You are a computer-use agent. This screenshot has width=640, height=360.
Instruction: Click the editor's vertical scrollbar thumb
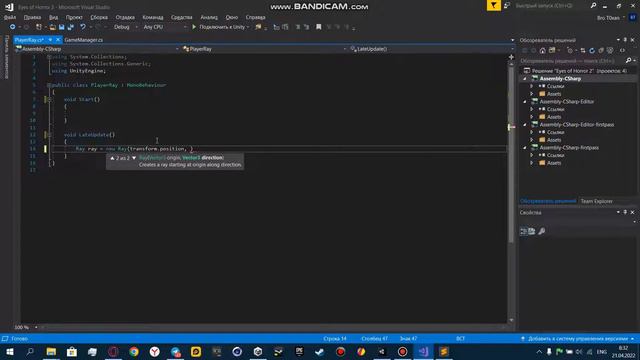click(511, 155)
